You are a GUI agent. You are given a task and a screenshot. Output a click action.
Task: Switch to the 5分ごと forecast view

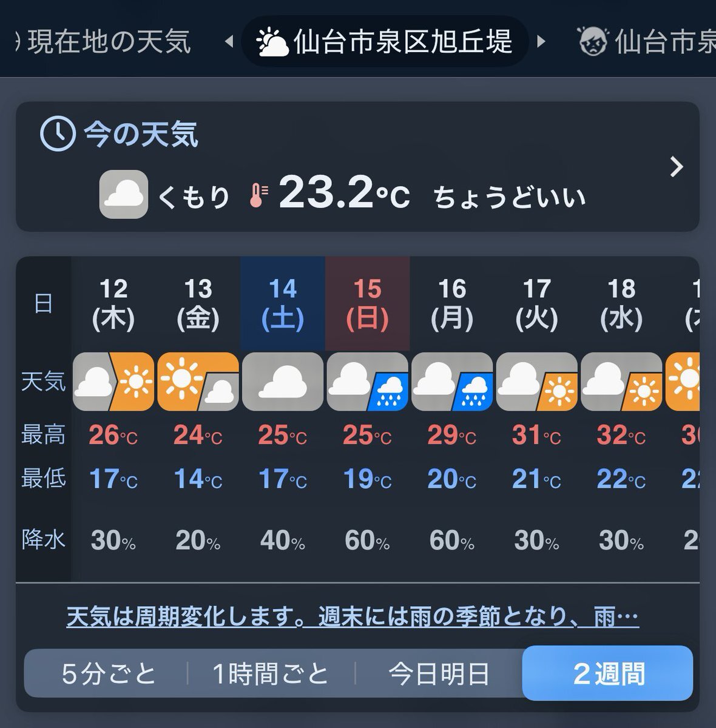[109, 674]
